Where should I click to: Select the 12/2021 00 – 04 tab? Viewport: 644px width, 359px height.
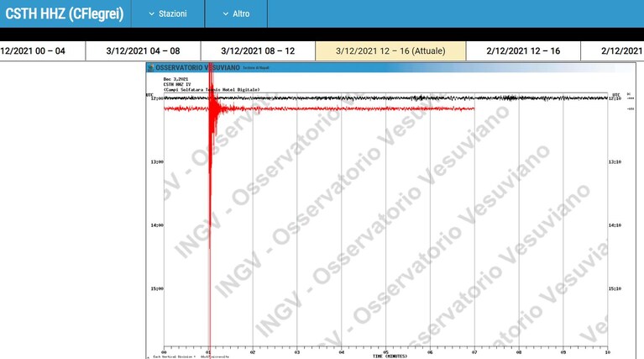tap(42, 51)
